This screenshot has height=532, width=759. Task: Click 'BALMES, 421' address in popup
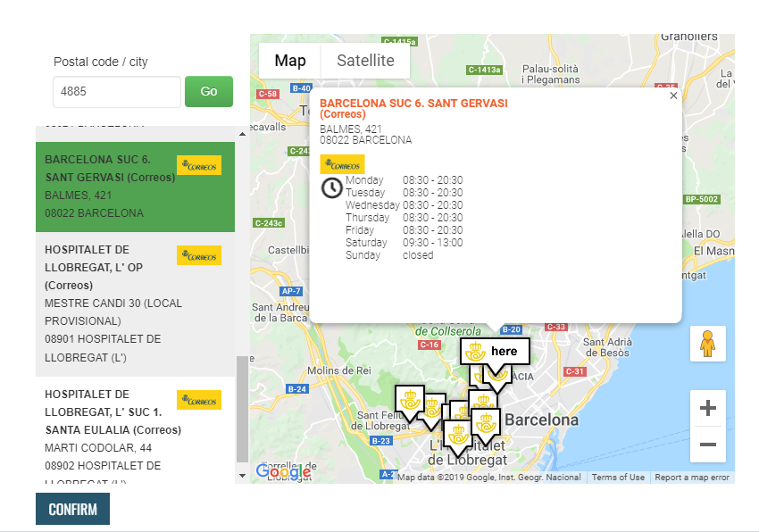pos(350,129)
